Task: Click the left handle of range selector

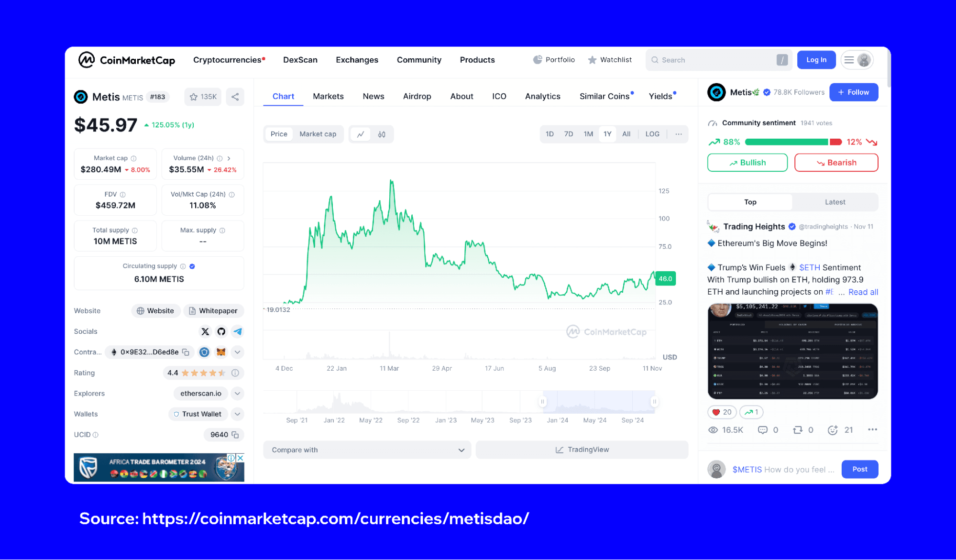Action: (x=543, y=402)
